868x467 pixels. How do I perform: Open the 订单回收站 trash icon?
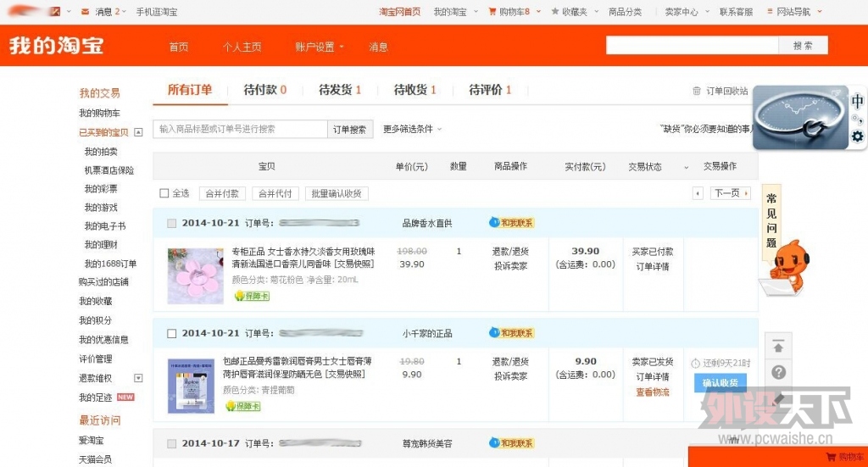click(697, 91)
